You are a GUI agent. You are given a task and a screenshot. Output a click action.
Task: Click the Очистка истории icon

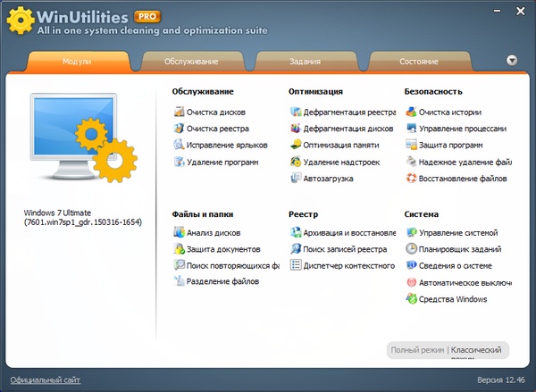(x=411, y=113)
